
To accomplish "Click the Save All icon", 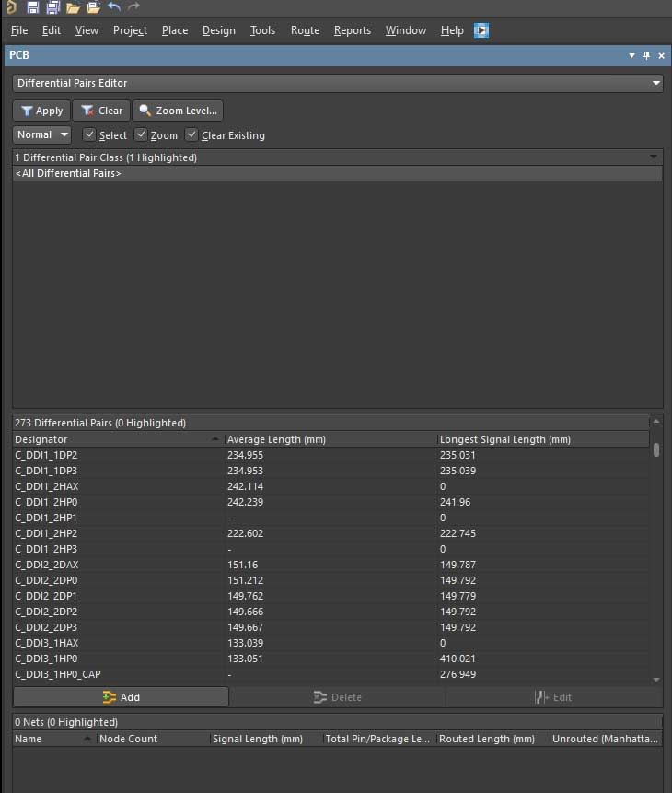I will point(52,7).
